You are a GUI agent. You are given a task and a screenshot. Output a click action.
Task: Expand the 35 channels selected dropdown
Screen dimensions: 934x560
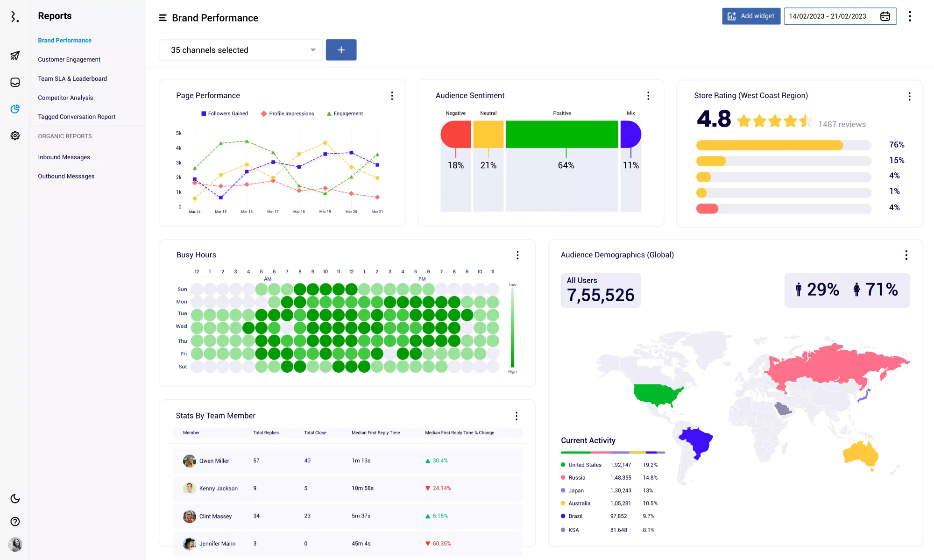click(241, 50)
